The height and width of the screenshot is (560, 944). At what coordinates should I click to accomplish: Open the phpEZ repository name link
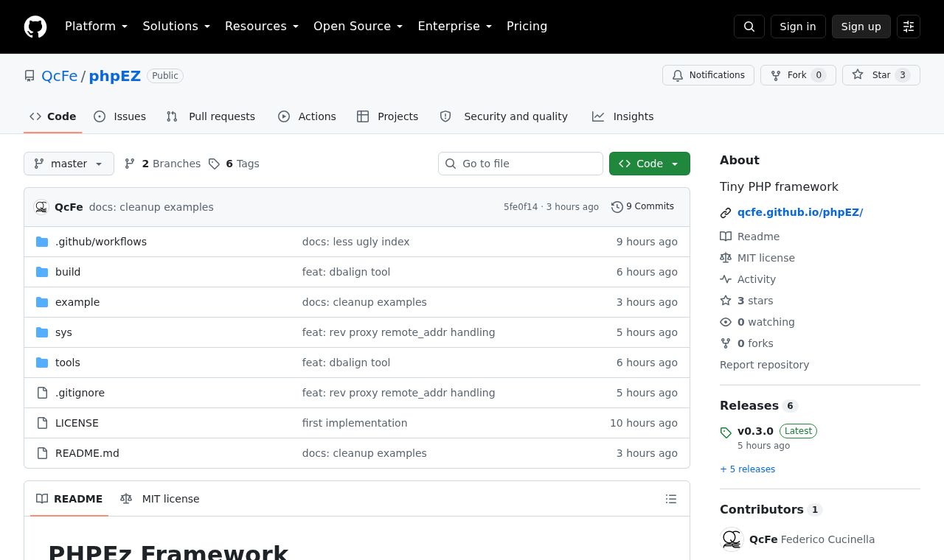(x=115, y=76)
